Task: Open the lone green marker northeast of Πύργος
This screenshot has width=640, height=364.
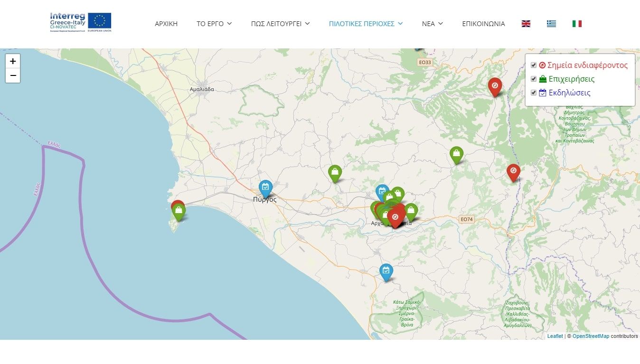Action: tap(335, 173)
